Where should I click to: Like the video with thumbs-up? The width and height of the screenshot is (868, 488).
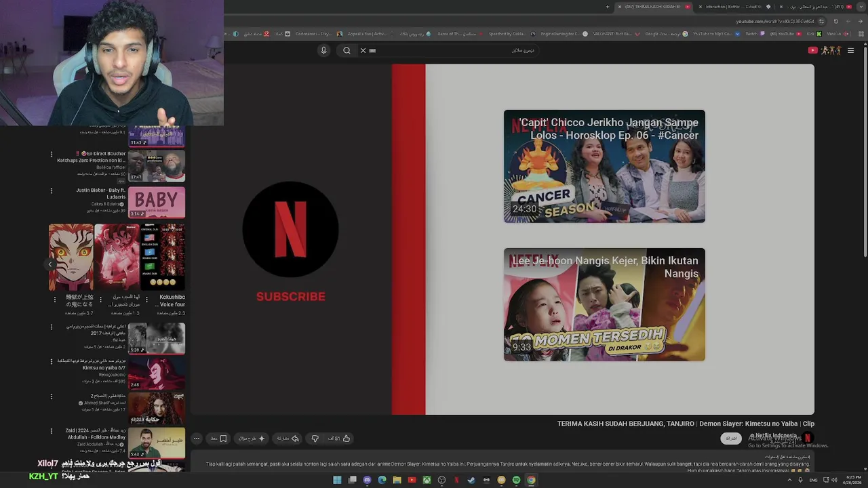pyautogui.click(x=339, y=439)
